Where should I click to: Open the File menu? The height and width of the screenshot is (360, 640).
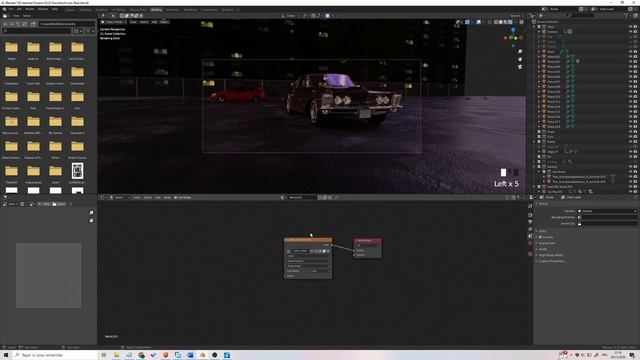pyautogui.click(x=11, y=9)
